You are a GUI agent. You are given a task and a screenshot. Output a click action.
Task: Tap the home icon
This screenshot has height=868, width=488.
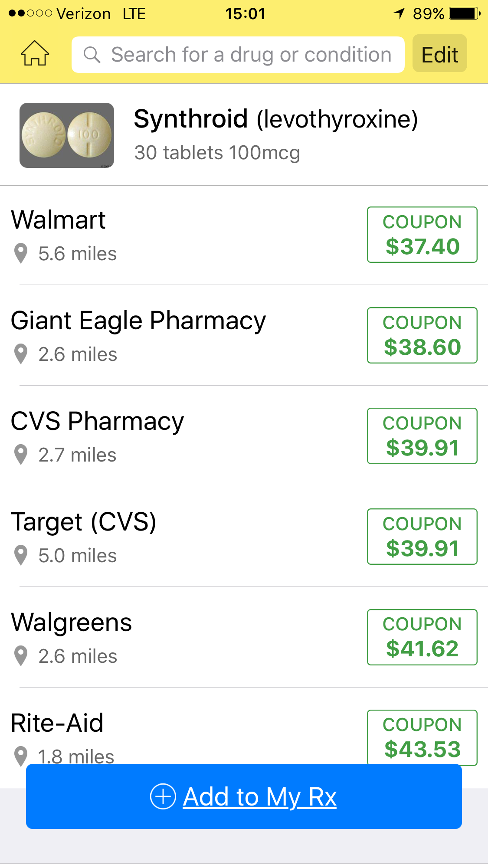coord(35,54)
